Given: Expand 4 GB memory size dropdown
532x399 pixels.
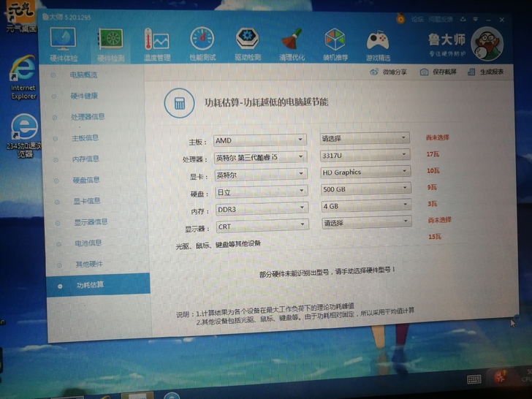Looking at the screenshot, I should pos(366,205).
